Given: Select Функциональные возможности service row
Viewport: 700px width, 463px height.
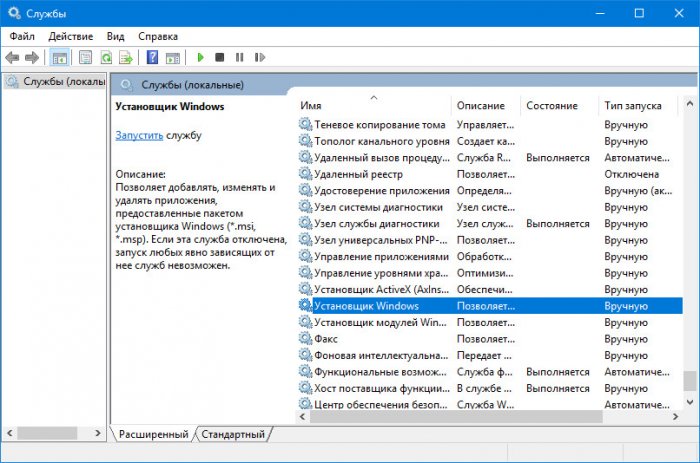Looking at the screenshot, I should [x=490, y=371].
